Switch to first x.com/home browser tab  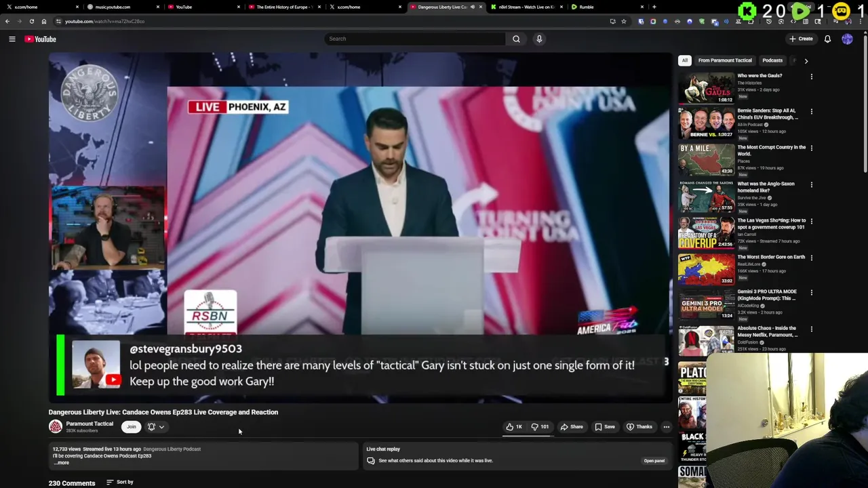(41, 7)
